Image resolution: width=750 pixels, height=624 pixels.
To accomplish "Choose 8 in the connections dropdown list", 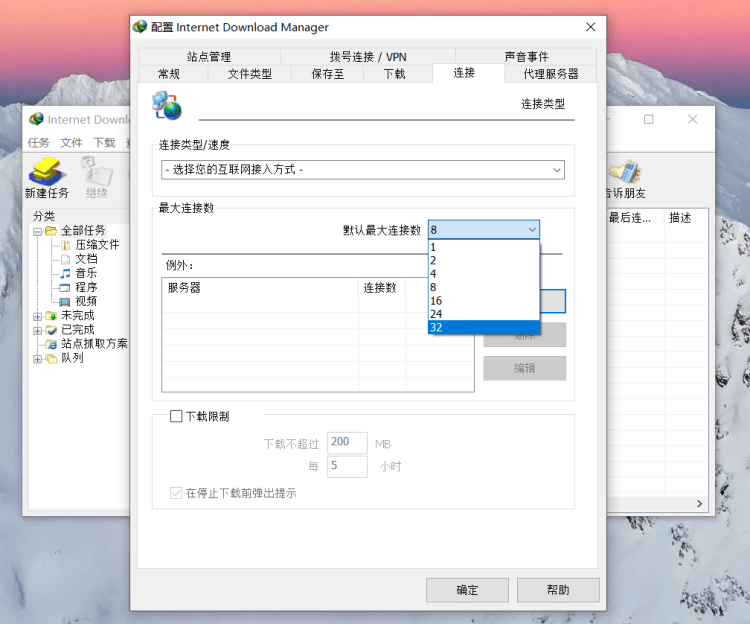I will pyautogui.click(x=484, y=287).
